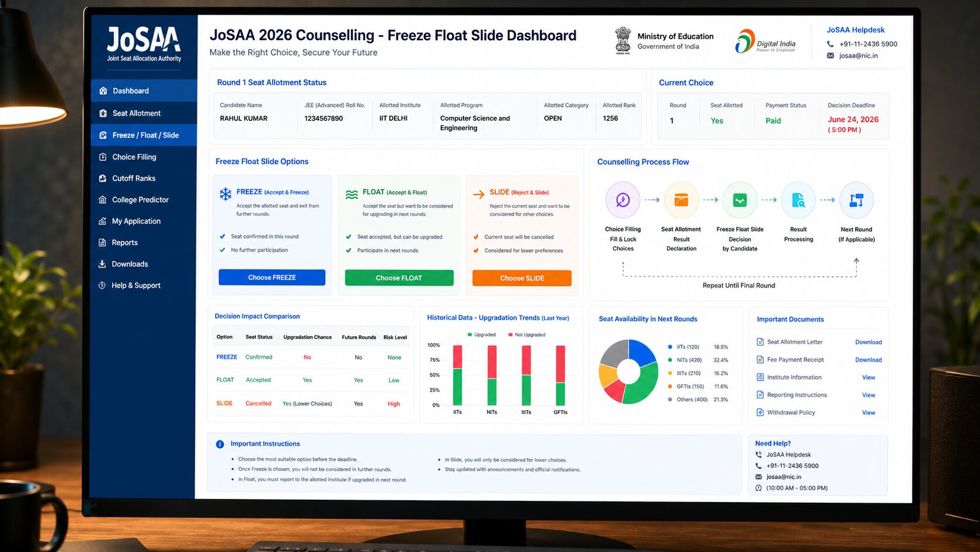This screenshot has width=980, height=552.
Task: Click the Choose FLOAT button
Action: [399, 278]
